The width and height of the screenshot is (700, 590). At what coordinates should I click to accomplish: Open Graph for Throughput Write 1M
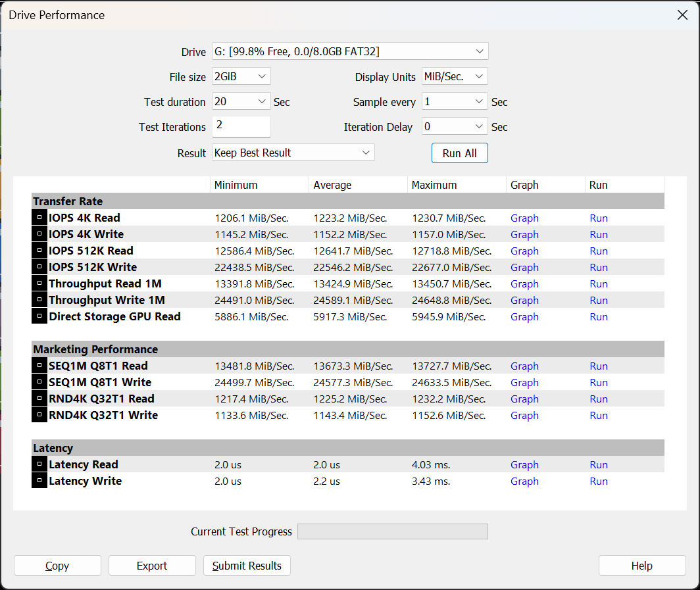pyautogui.click(x=524, y=301)
